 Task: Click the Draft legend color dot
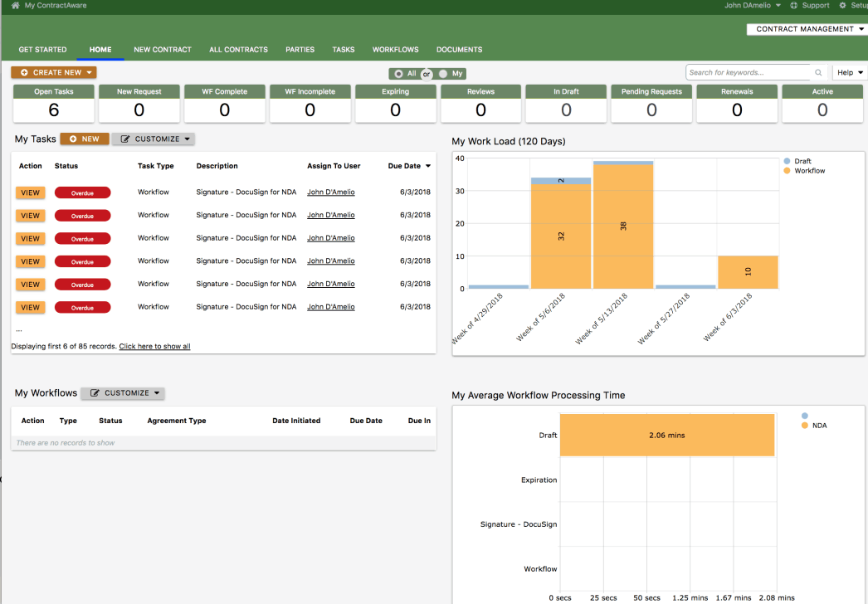(x=787, y=161)
